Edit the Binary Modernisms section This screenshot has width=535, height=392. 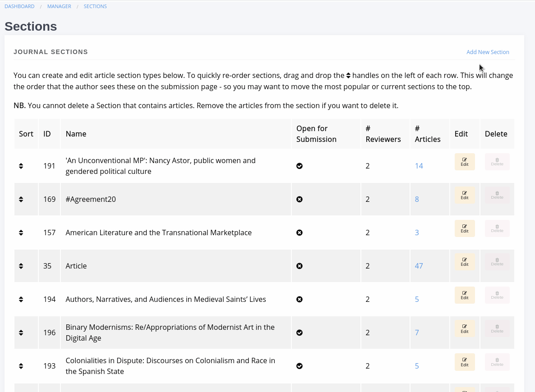(x=464, y=328)
